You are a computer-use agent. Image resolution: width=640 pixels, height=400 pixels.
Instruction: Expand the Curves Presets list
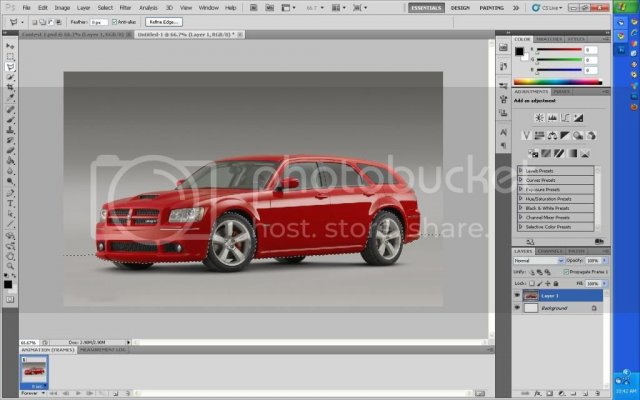coord(520,180)
